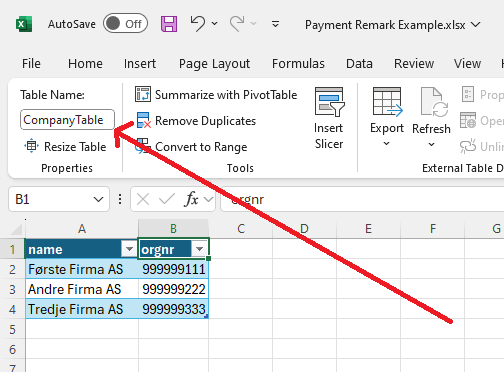504x372 pixels.
Task: Select column C header
Action: tap(241, 229)
